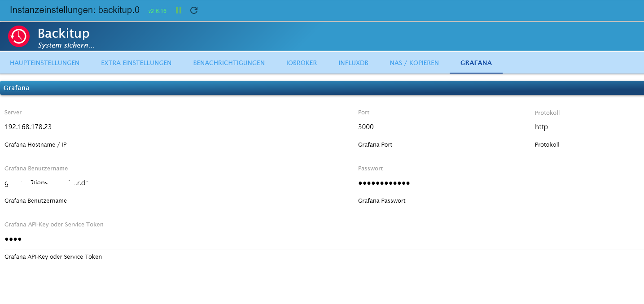Pause the backitup.0 instance
This screenshot has width=644, height=304.
tap(179, 10)
